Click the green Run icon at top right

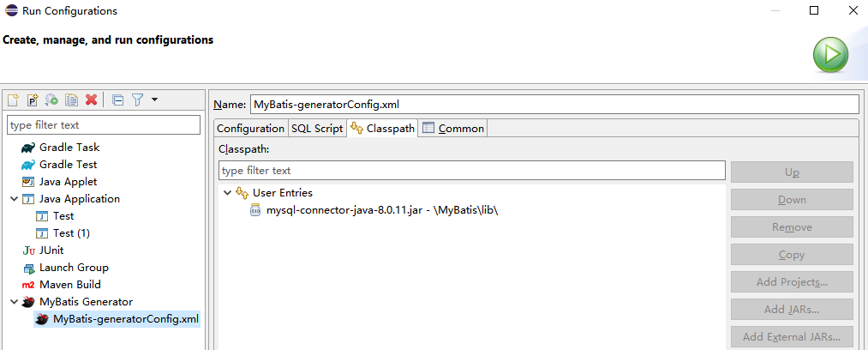pyautogui.click(x=829, y=57)
